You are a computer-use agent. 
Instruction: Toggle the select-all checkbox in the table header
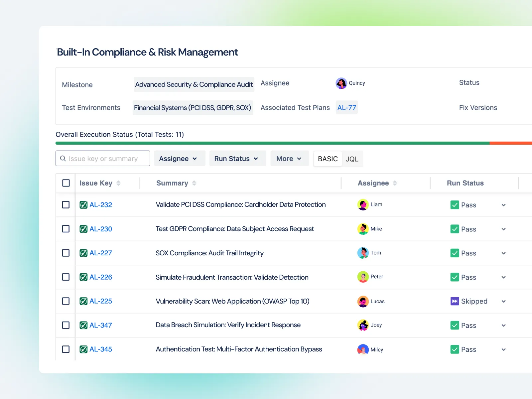[66, 183]
